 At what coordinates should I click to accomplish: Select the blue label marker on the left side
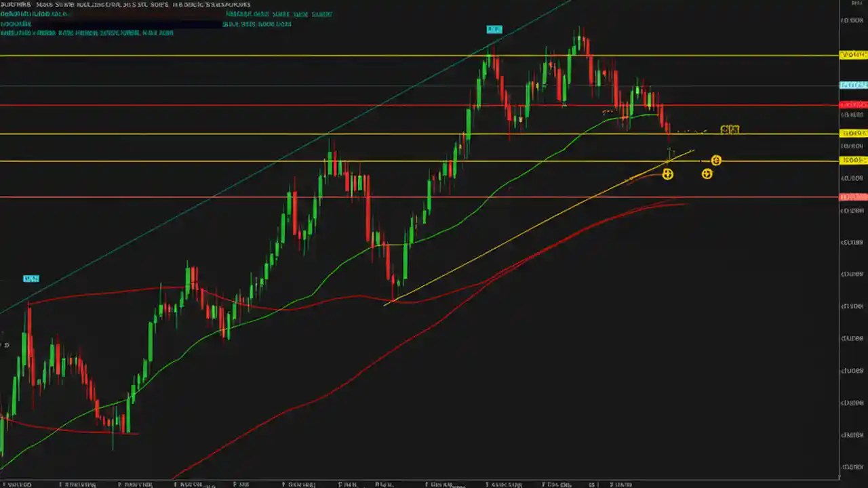(31, 279)
